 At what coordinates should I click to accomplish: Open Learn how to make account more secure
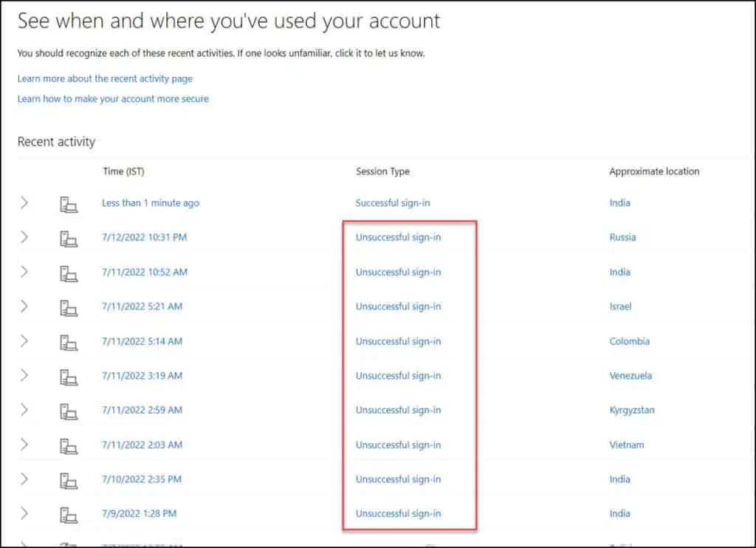(113, 99)
